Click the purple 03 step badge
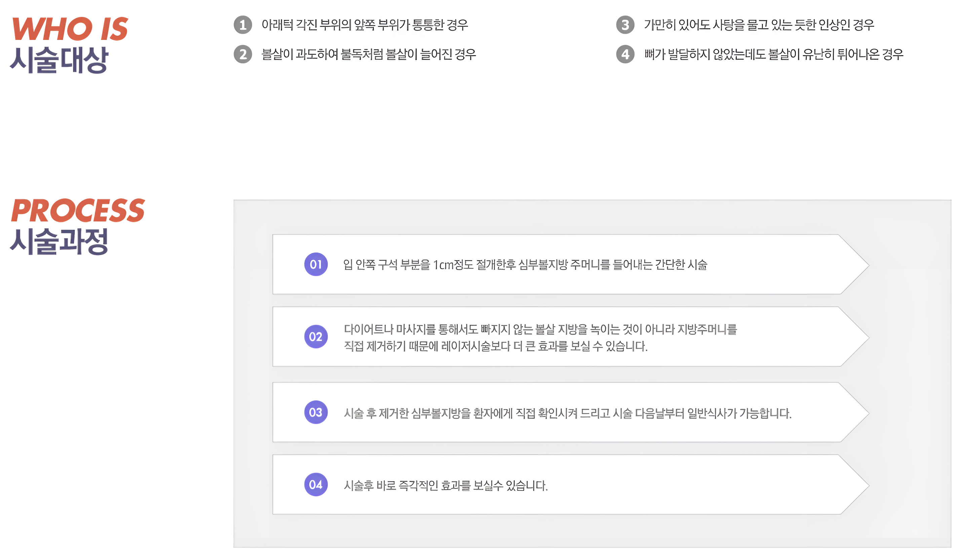The width and height of the screenshot is (963, 560). pyautogui.click(x=316, y=412)
